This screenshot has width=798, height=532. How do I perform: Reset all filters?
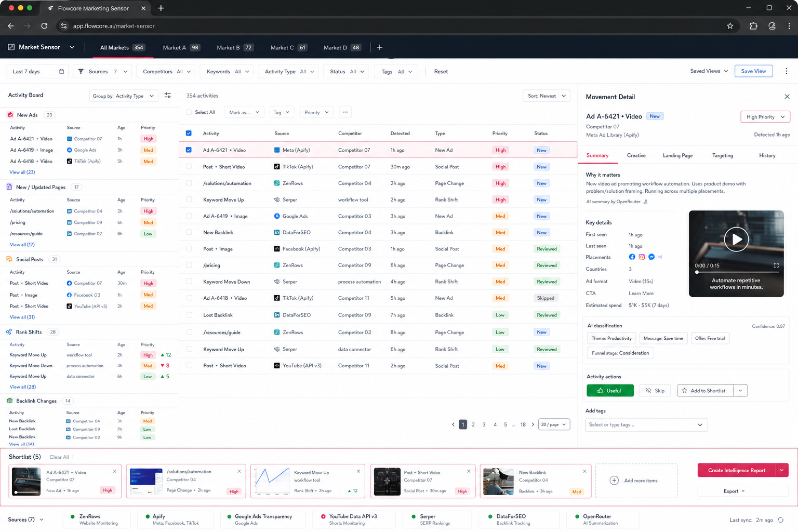click(x=441, y=72)
